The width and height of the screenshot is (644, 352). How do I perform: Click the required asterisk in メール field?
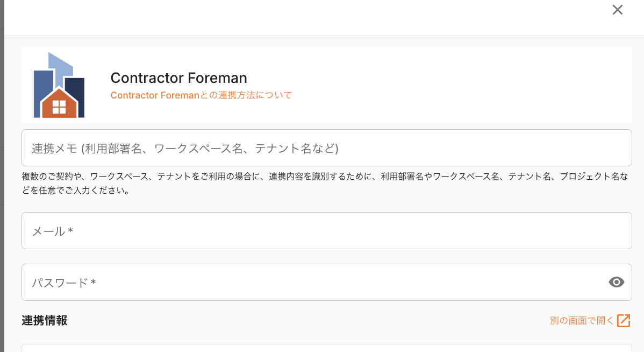pos(70,231)
